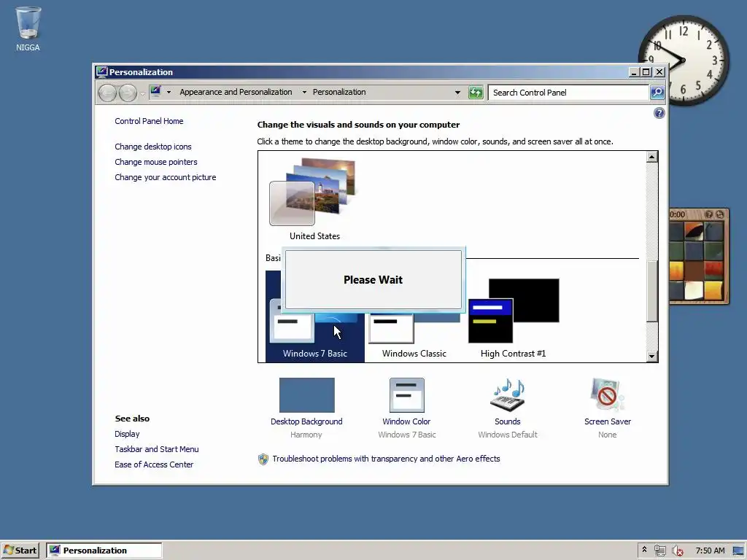
Task: Click the Personalization taskbar button
Action: pos(104,551)
